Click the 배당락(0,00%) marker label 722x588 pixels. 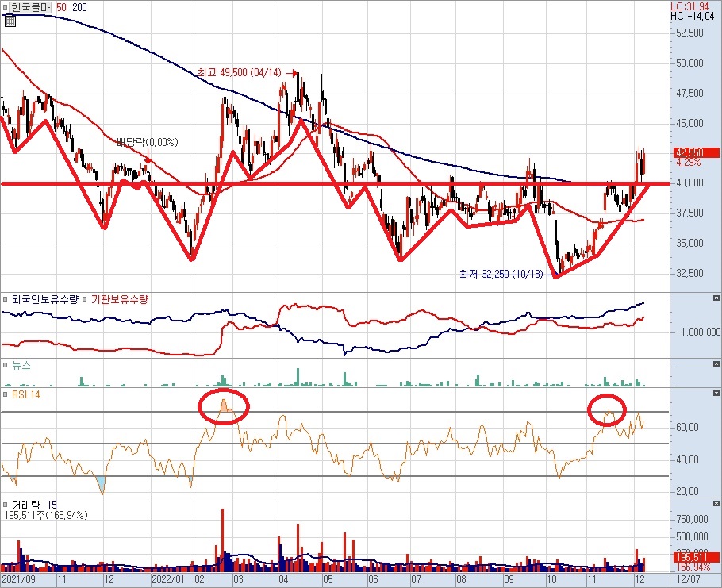(x=148, y=142)
